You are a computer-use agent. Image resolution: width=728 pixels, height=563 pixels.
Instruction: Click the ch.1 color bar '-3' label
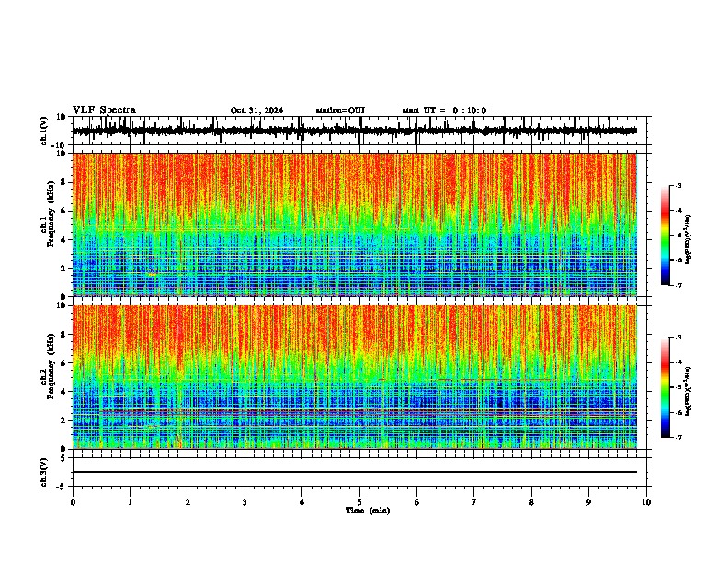pyautogui.click(x=678, y=186)
